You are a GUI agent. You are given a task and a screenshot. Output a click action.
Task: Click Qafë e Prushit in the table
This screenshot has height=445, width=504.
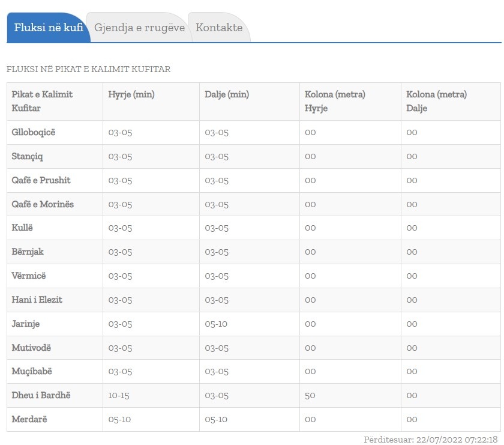41,180
